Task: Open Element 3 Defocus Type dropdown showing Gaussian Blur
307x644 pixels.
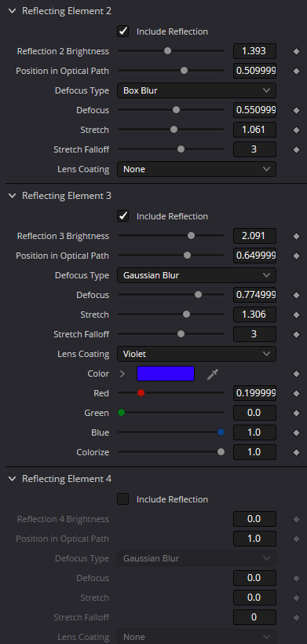Action: (x=197, y=275)
